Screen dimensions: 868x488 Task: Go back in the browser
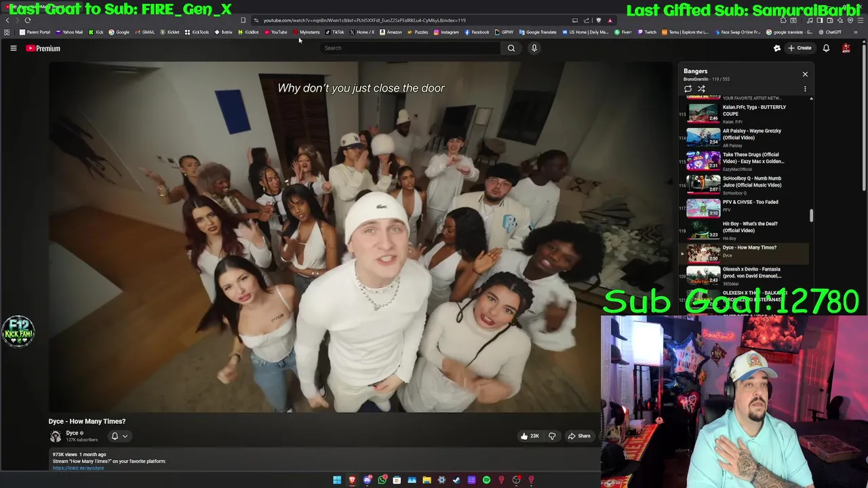(x=7, y=20)
